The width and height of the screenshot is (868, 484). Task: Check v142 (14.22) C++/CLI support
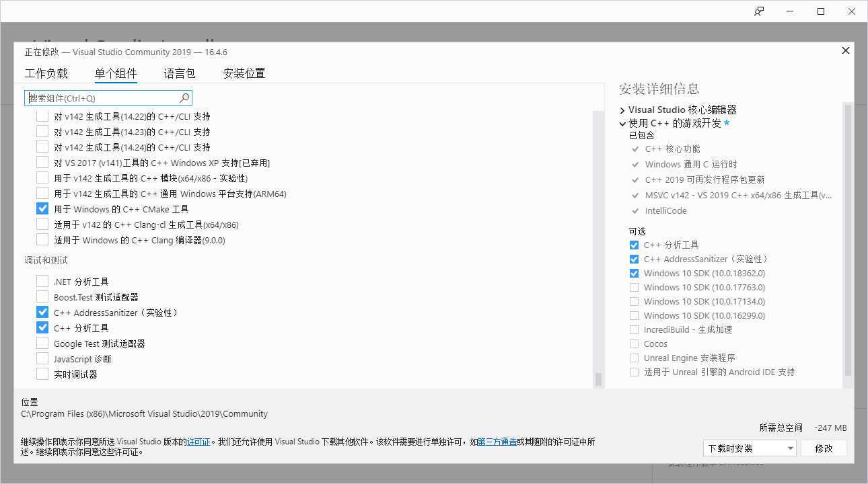coord(42,116)
